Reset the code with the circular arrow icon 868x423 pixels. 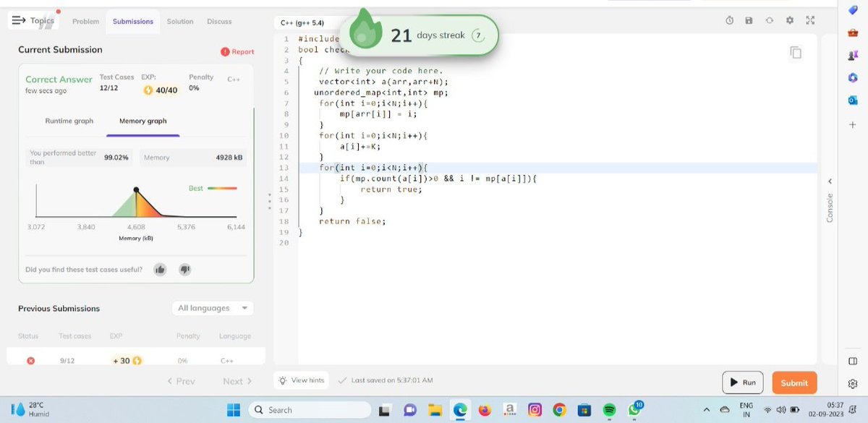(x=770, y=21)
